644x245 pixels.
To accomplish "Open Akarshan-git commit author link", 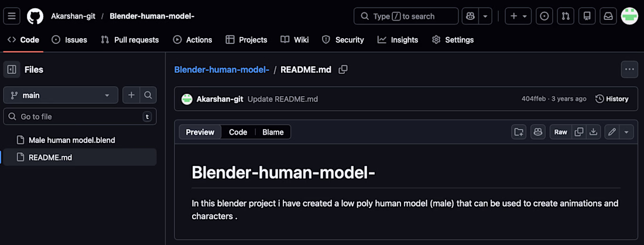I will [x=220, y=98].
